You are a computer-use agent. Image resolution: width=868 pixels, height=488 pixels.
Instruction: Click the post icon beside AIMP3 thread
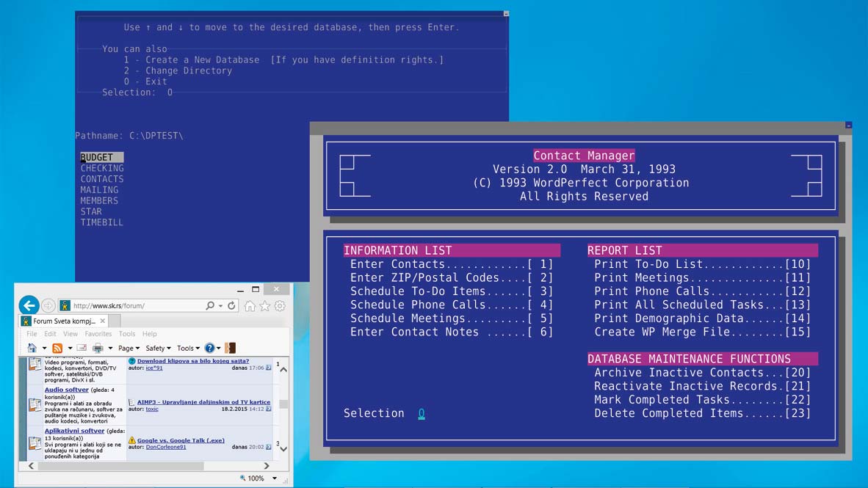tap(131, 402)
